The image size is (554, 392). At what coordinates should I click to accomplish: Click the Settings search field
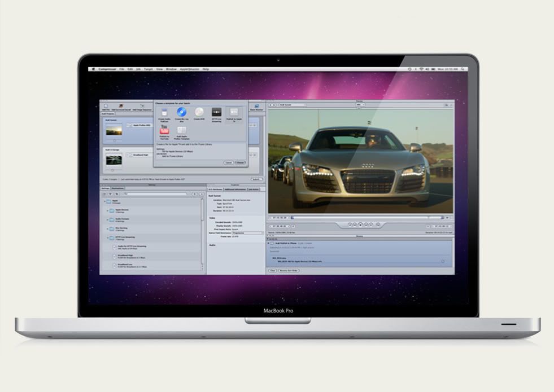(155, 194)
